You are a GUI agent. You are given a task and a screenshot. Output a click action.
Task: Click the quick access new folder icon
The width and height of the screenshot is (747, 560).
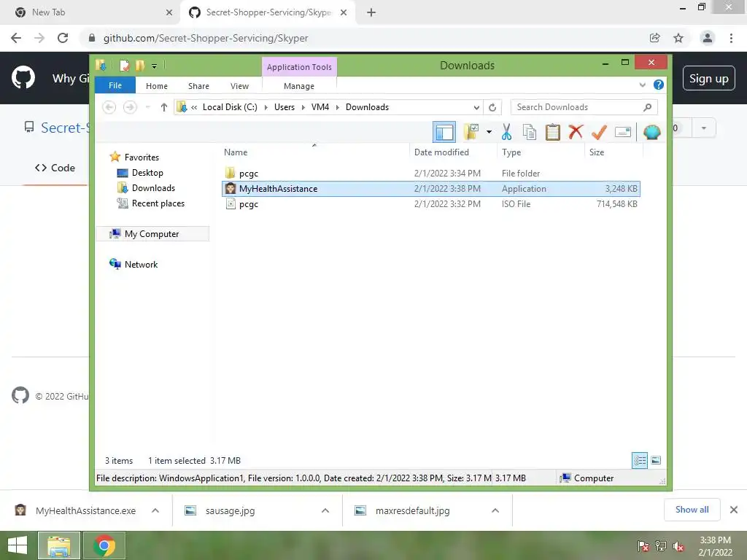140,65
